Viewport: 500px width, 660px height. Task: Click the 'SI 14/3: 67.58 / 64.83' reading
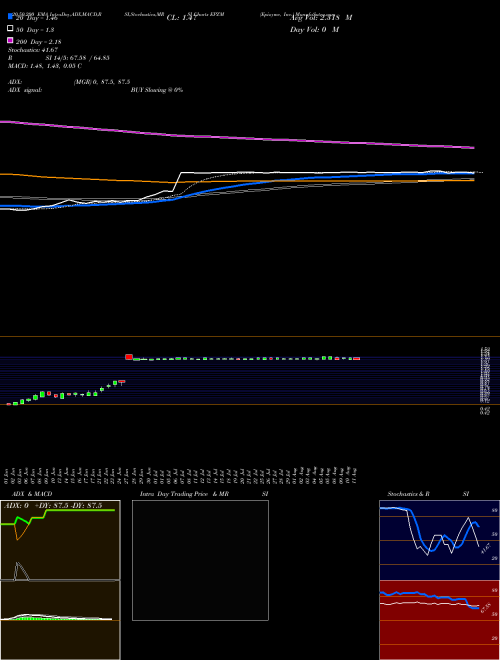click(x=78, y=58)
